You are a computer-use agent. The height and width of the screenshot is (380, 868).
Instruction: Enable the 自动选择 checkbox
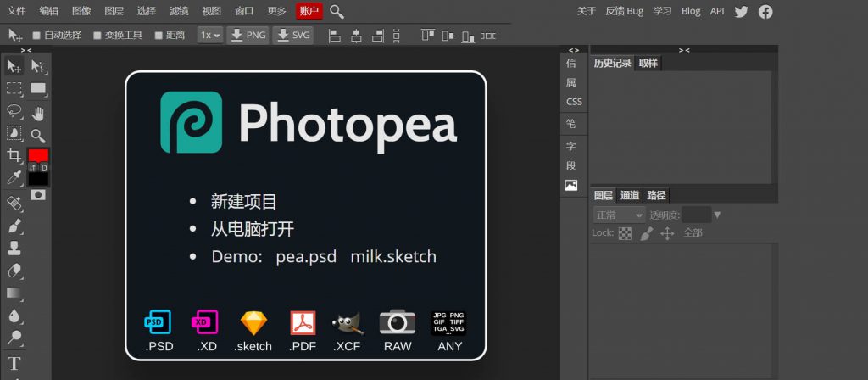point(36,36)
